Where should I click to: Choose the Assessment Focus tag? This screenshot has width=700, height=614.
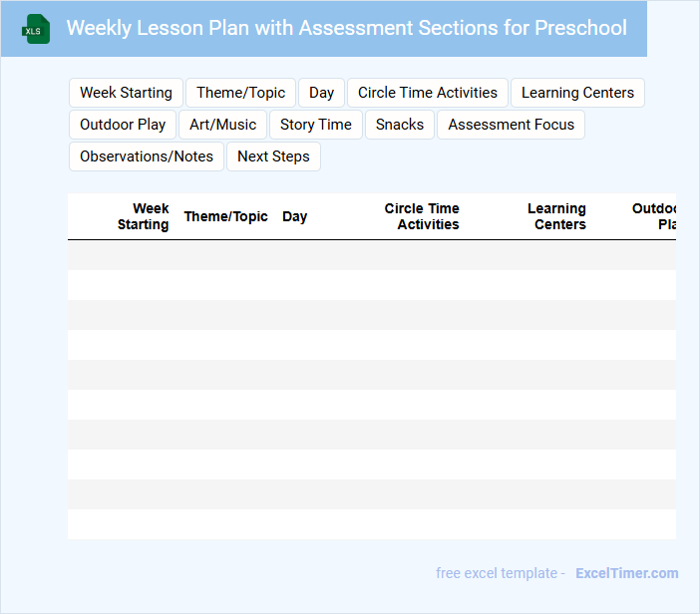[x=511, y=125]
